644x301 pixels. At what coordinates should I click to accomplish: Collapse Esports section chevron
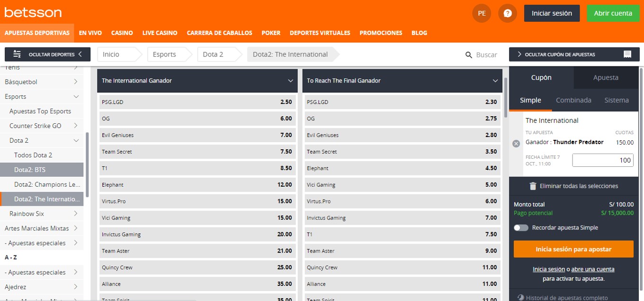click(x=76, y=97)
